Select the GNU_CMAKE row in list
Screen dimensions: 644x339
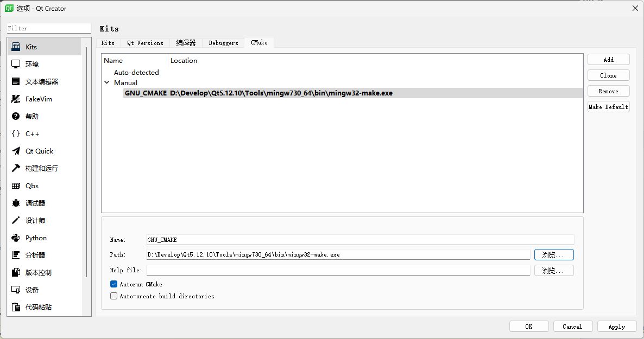353,93
